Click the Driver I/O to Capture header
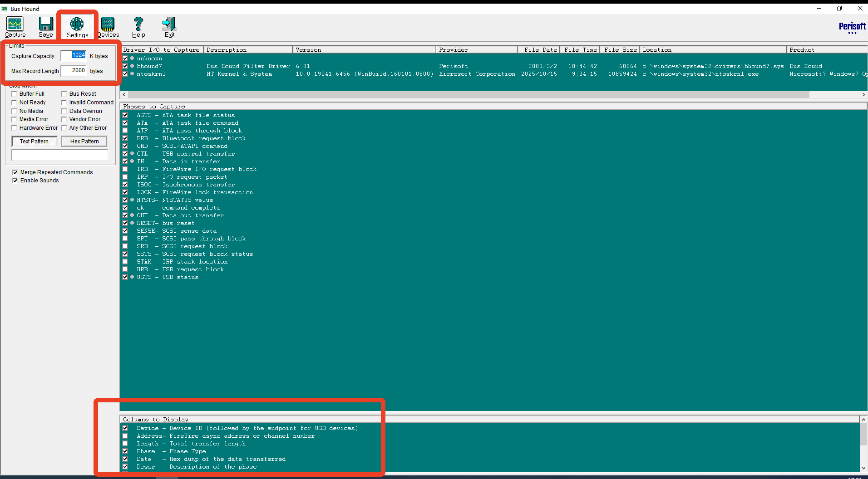Image resolution: width=868 pixels, height=479 pixels. [162, 50]
